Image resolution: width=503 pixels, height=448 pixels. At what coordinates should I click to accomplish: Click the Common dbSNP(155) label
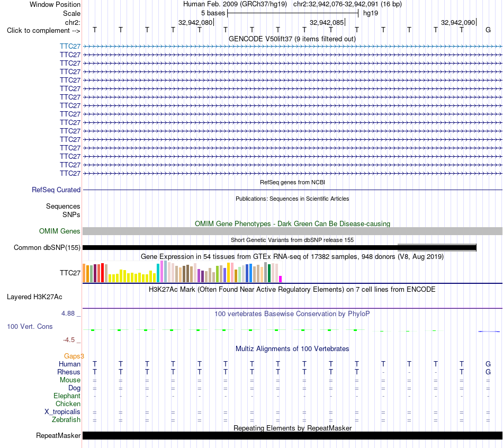click(x=47, y=247)
